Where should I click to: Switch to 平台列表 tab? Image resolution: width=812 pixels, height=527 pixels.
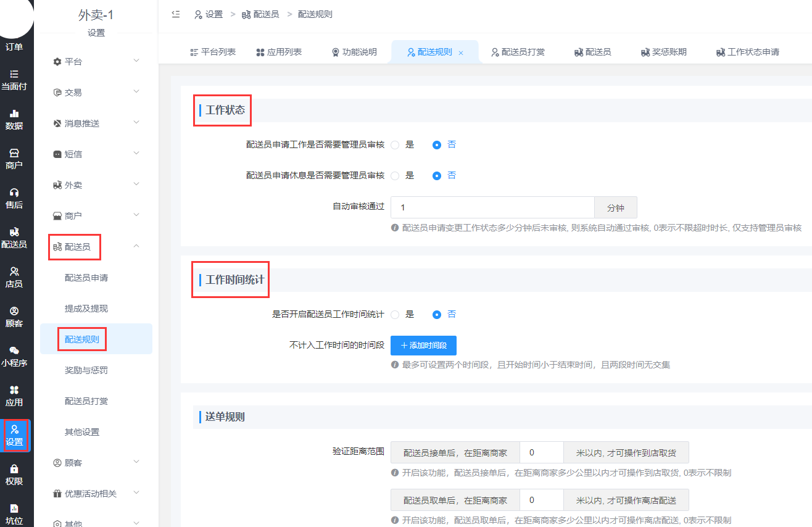click(x=213, y=52)
